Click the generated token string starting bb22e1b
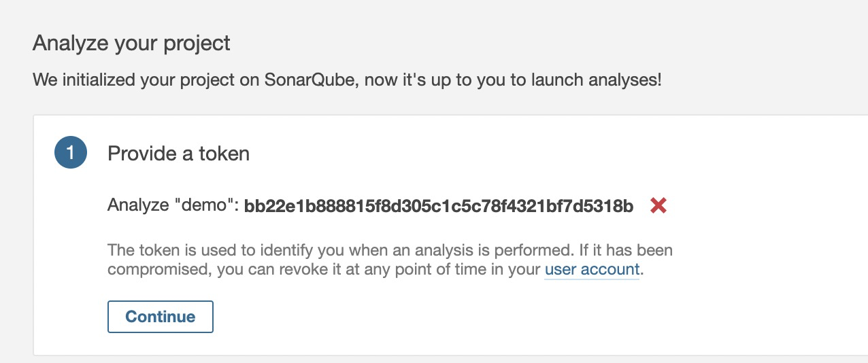 [439, 205]
